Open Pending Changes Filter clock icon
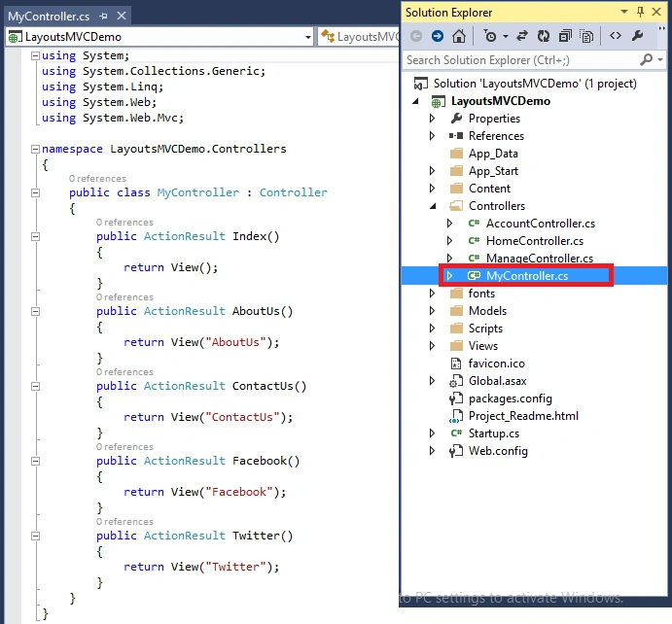672x624 pixels. [490, 36]
